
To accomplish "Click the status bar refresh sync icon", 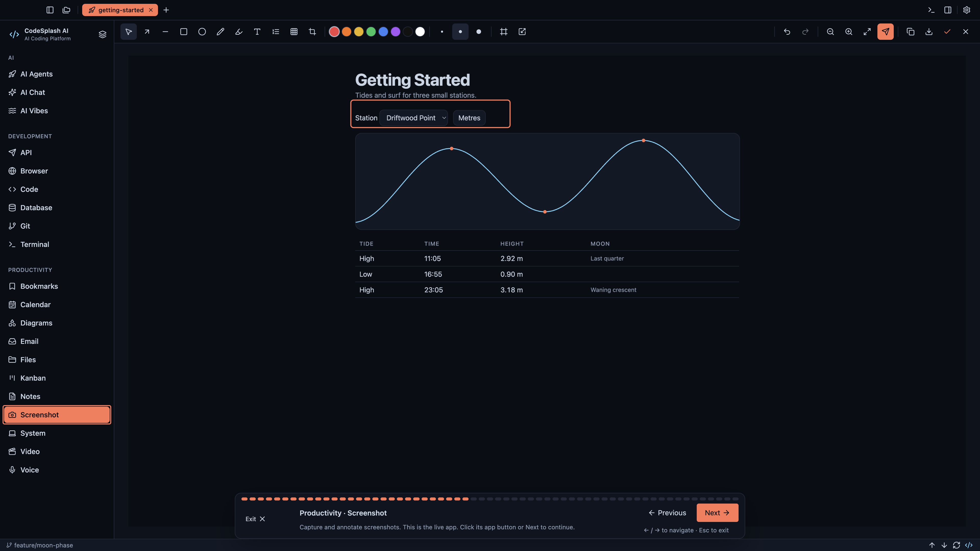I will (957, 545).
